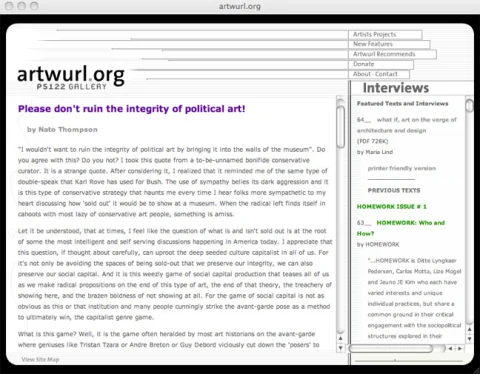Click the article scrollbar thumb

point(340,127)
